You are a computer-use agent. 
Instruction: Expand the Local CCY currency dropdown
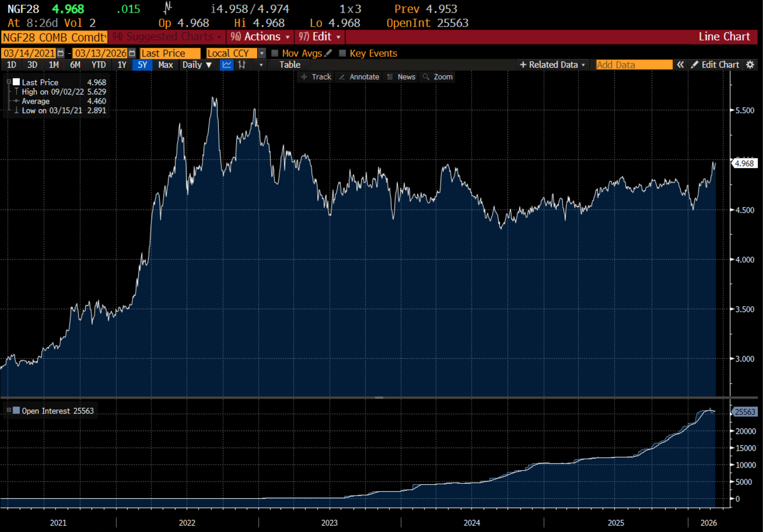click(262, 53)
